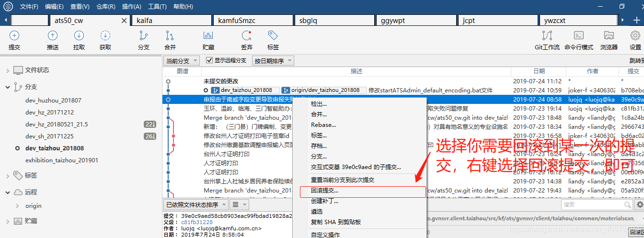Click the add new tab plus button
Viewport: 644px width, 238px height.
pos(636,20)
